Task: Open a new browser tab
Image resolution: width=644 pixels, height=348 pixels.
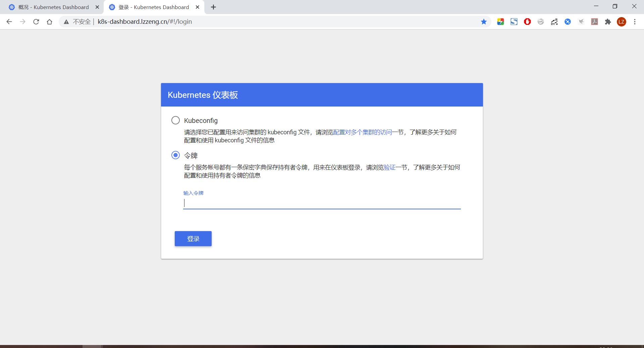Action: 213,7
